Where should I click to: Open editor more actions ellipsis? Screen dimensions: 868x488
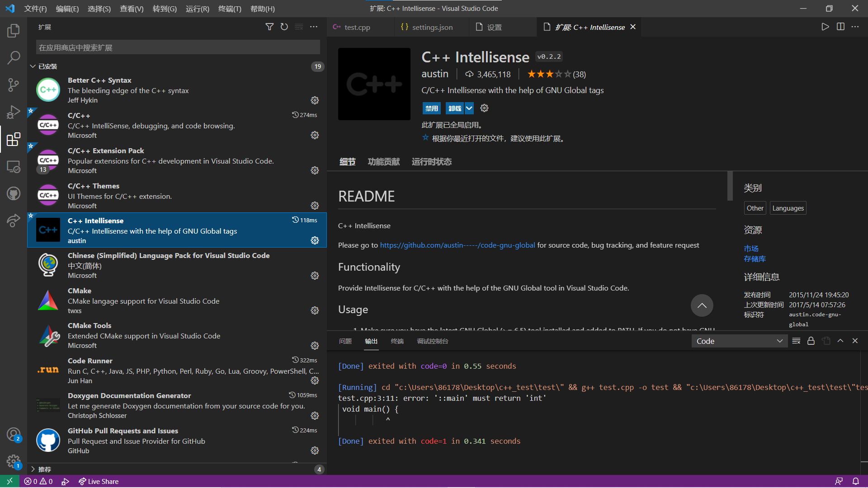coord(855,27)
